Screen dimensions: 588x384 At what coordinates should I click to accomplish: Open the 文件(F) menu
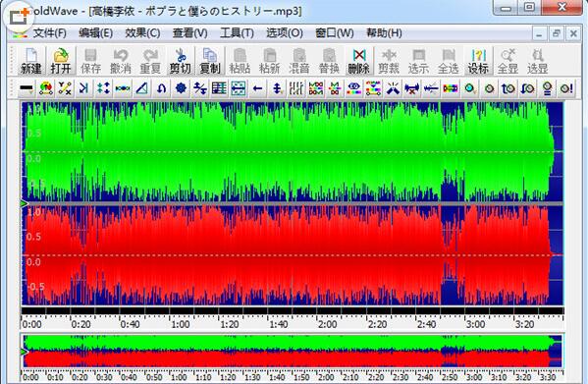49,33
